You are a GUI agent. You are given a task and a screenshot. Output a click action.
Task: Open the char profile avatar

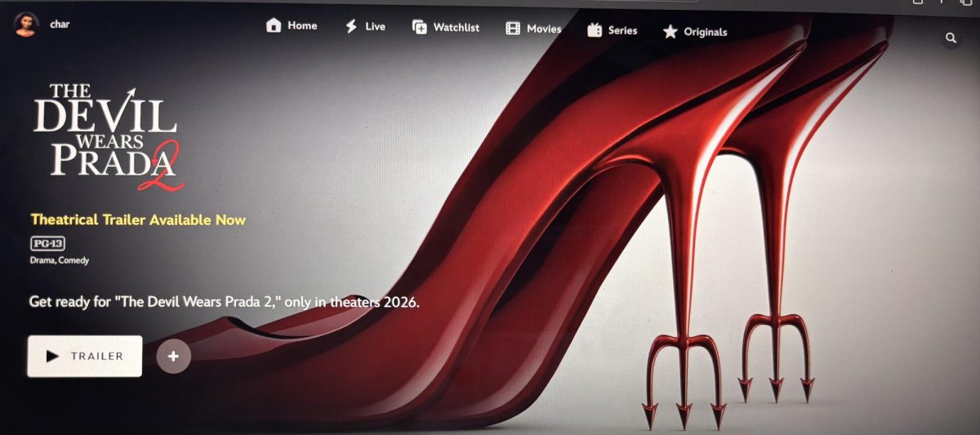tap(26, 24)
